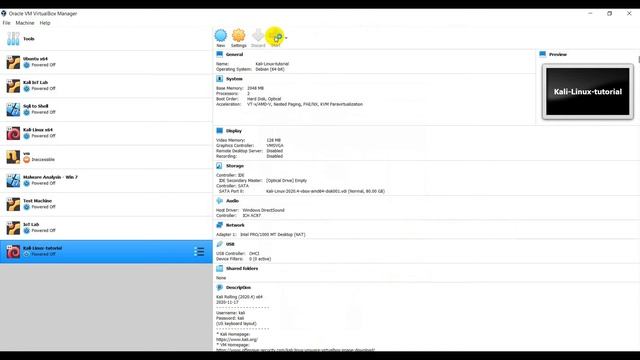Click the VMSVGA graphics controller value
The image size is (640, 360).
tap(275, 145)
